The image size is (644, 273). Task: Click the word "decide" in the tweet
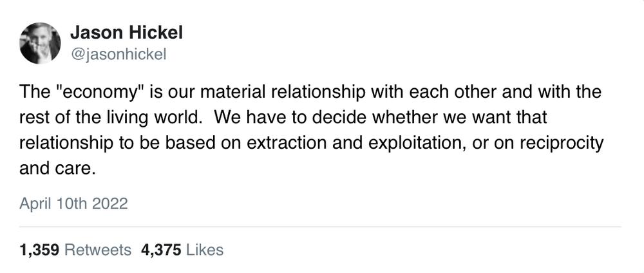(334, 118)
